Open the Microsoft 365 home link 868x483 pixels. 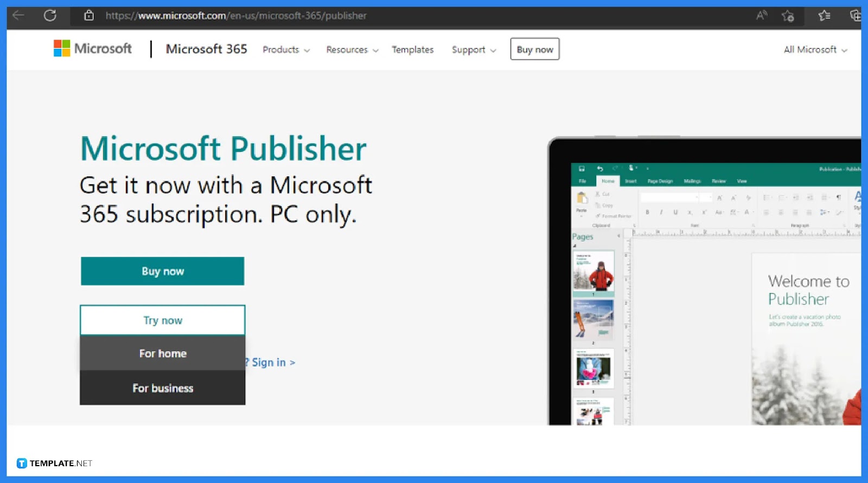[x=206, y=49]
